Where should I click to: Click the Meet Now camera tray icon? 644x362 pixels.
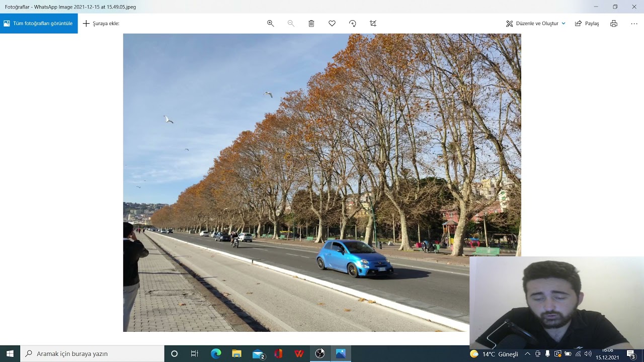pos(538,354)
